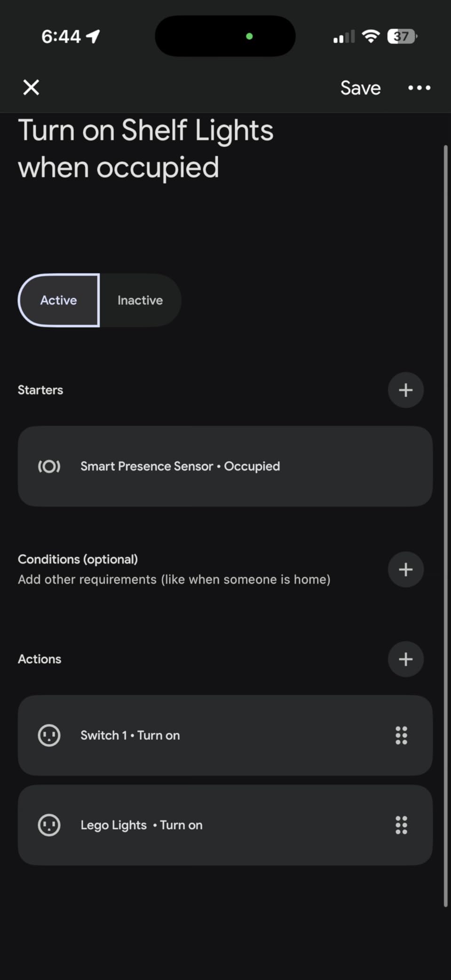Add a new starter with plus icon

(405, 390)
